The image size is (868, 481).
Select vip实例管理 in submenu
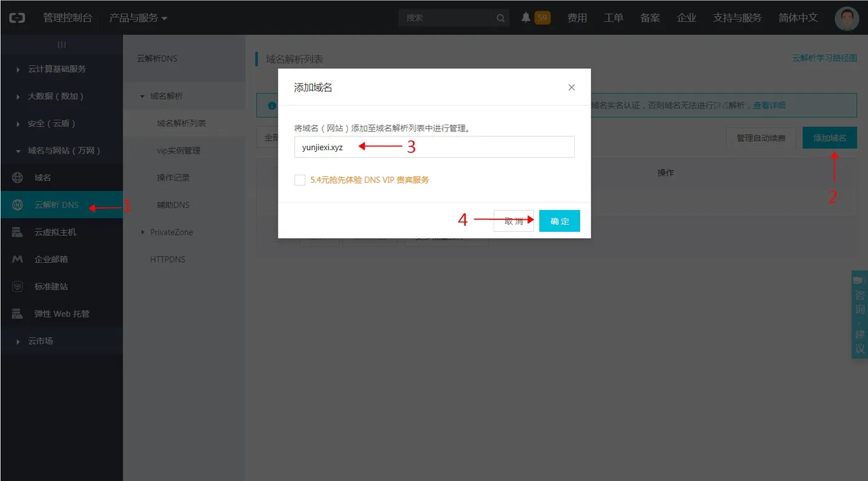click(x=179, y=151)
